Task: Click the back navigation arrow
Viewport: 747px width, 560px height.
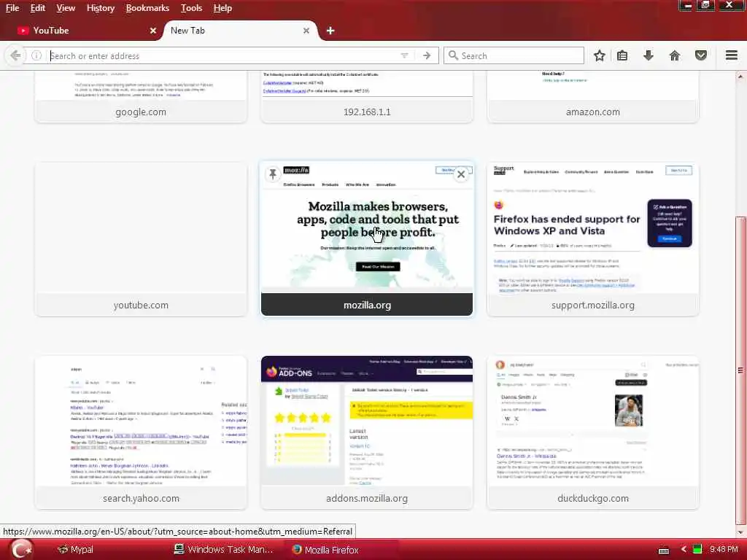Action: (15, 55)
